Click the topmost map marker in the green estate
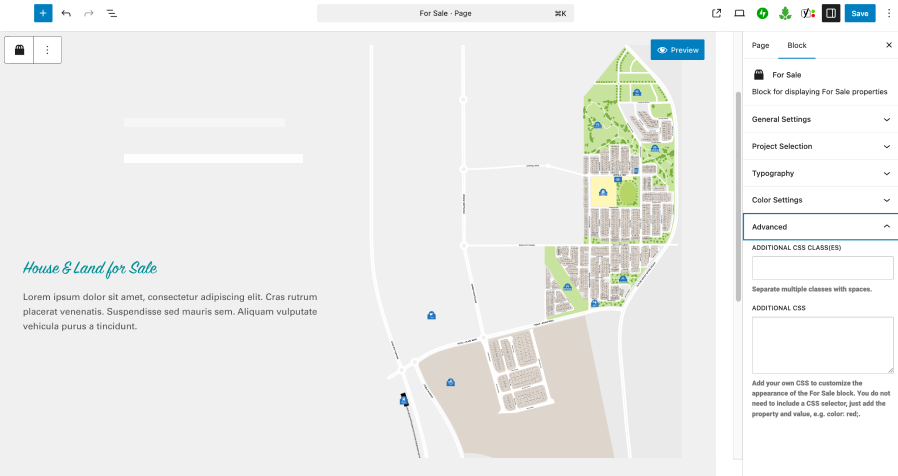898x476 pixels. (x=636, y=92)
